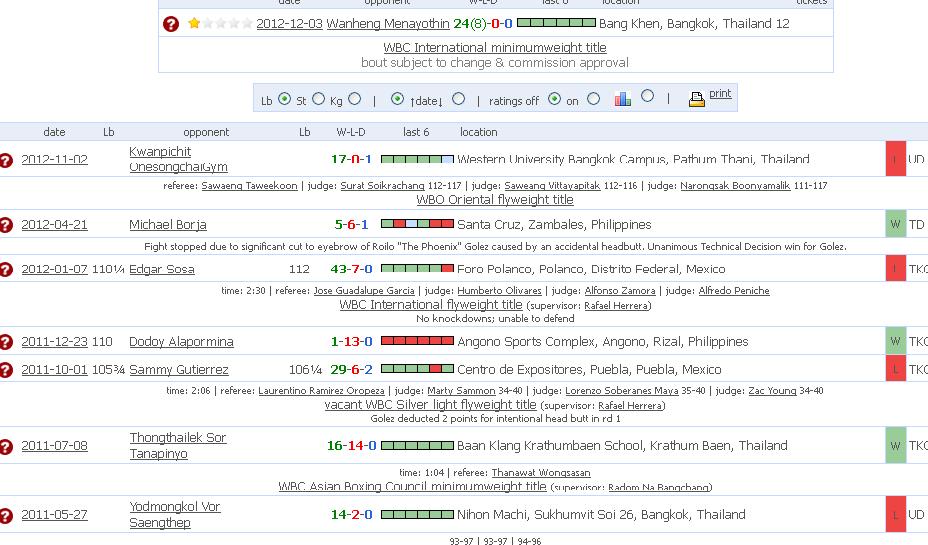Open Michael Borja's profile

[x=168, y=225]
